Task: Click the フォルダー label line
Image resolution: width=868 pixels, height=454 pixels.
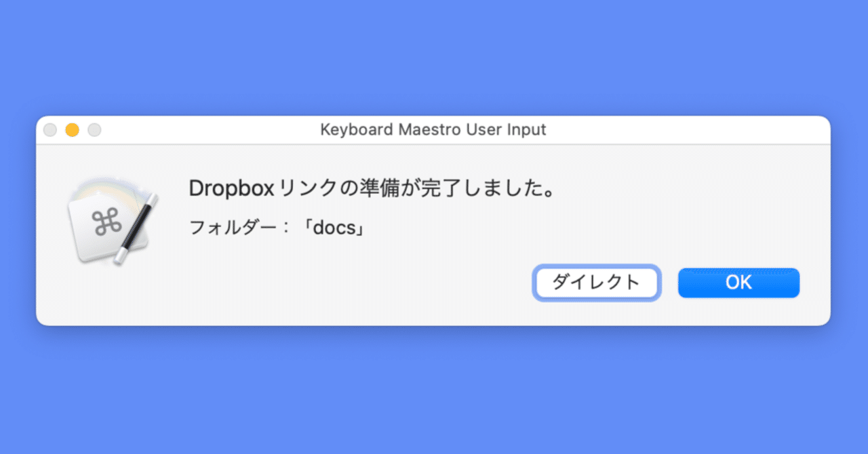Action: click(231, 228)
